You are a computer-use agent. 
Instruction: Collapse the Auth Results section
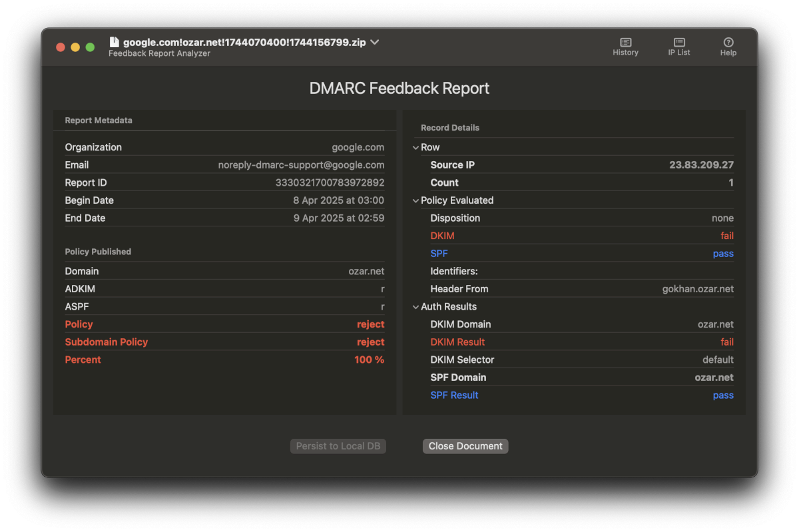415,307
